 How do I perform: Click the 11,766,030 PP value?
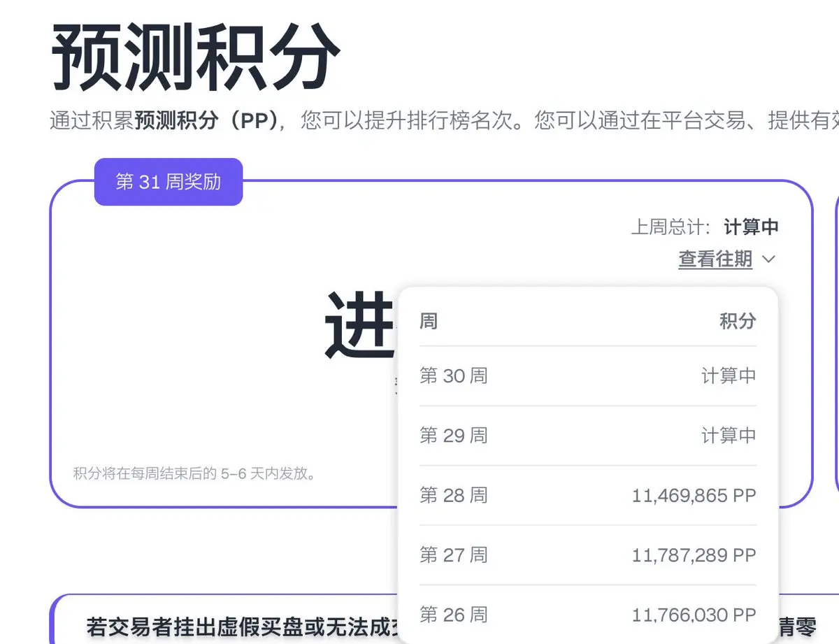pos(694,615)
